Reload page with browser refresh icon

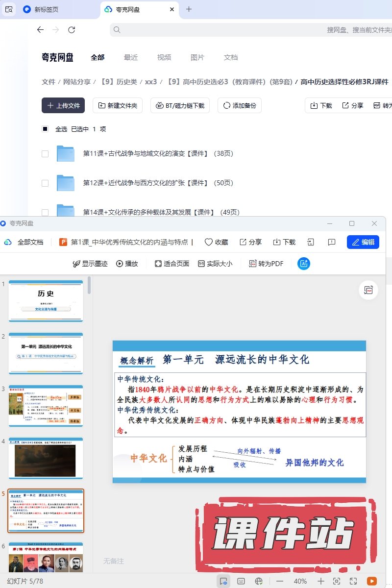click(x=72, y=30)
